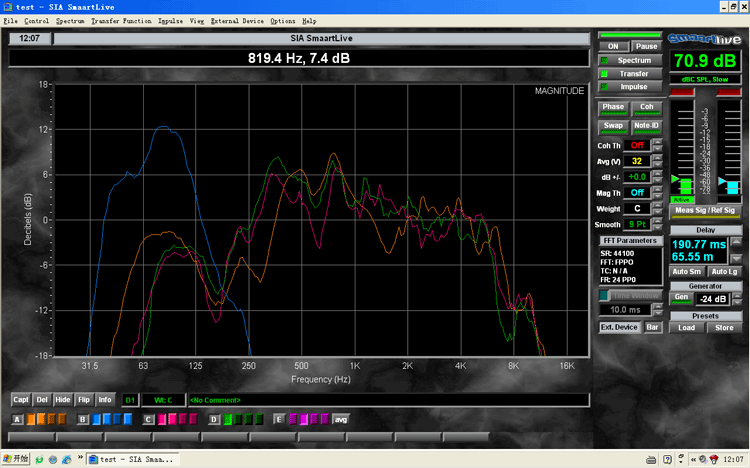Viewport: 750px width, 468px height.
Task: Click the Del trace button
Action: [42, 400]
